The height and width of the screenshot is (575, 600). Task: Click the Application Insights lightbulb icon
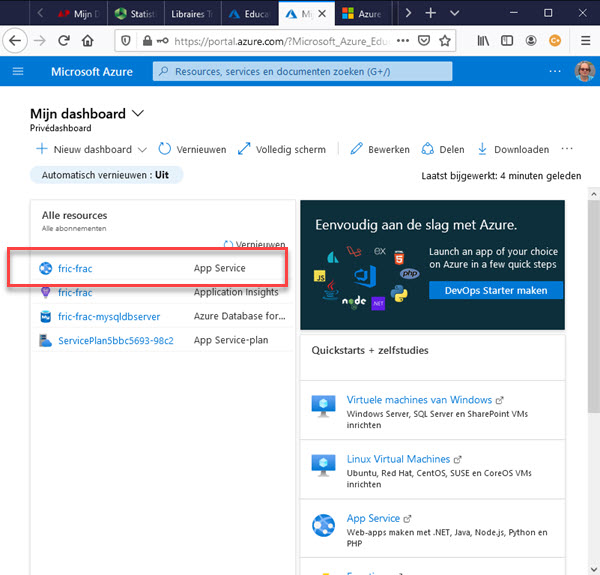pos(46,293)
